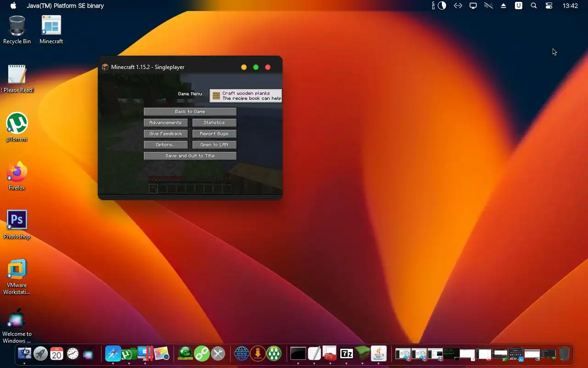
Task: Click the CPU usage pie indicator
Action: (x=441, y=6)
